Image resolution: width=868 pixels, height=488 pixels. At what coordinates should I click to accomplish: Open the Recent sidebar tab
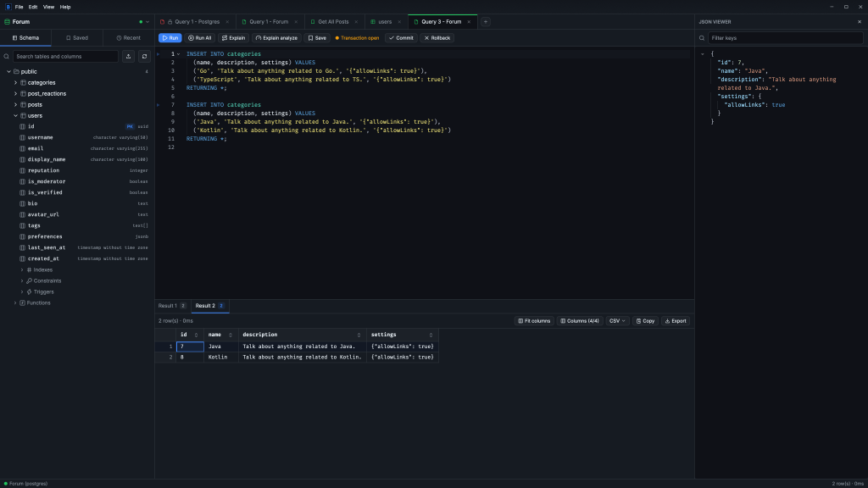(129, 38)
